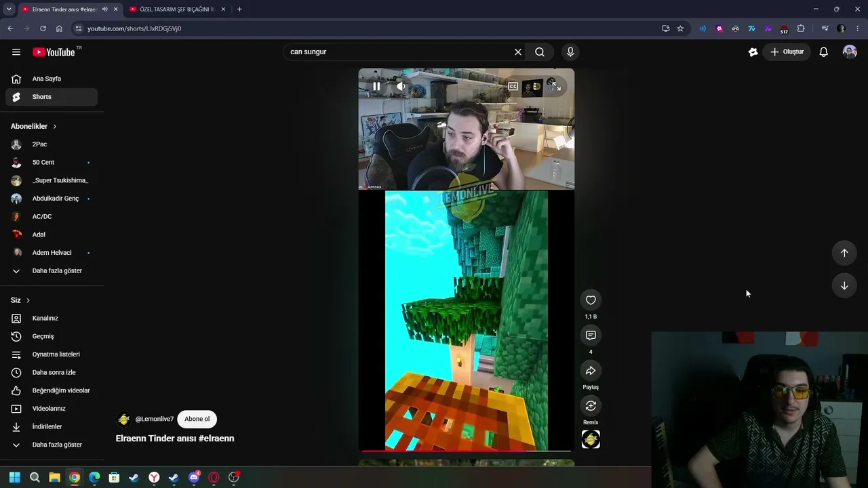Open the comments on the Short
Screen dimensions: 868x488
[591, 335]
